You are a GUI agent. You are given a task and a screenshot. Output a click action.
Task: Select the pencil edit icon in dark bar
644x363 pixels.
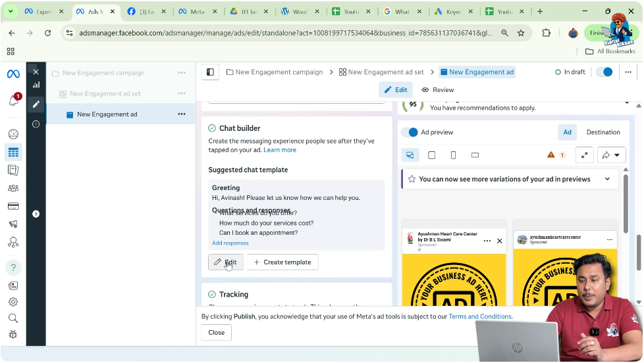tap(36, 104)
